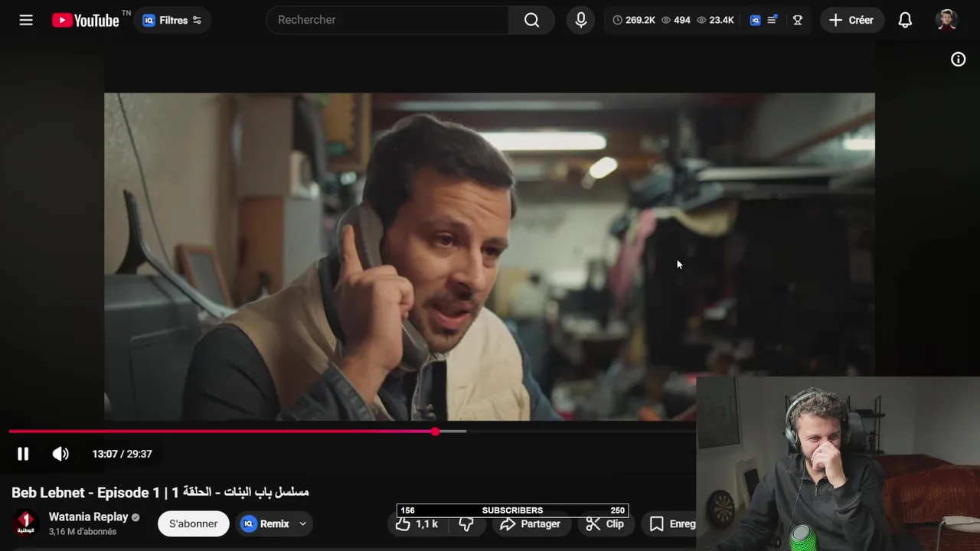Dislike the video with thumbs down

click(x=466, y=524)
